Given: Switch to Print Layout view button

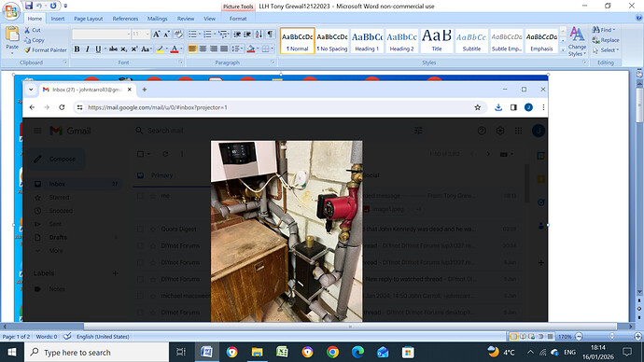Looking at the screenshot, I should click(x=513, y=337).
